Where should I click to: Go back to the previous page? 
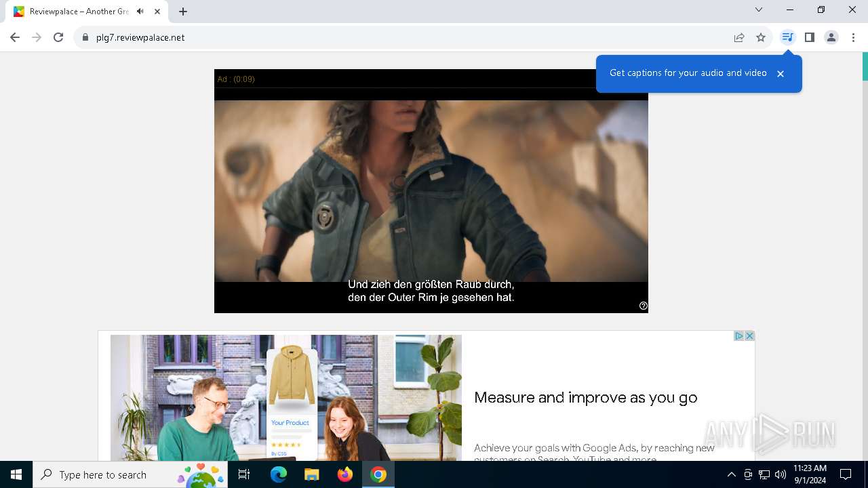point(15,37)
